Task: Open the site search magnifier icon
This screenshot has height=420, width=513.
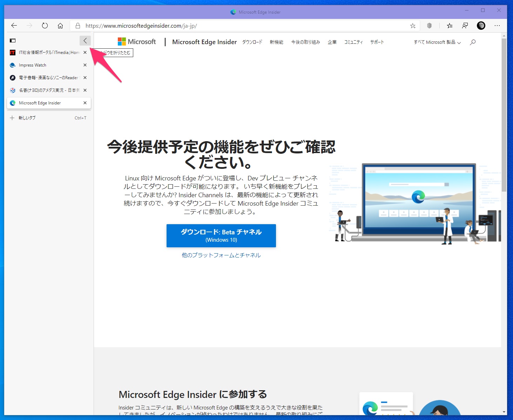Action: pyautogui.click(x=473, y=42)
